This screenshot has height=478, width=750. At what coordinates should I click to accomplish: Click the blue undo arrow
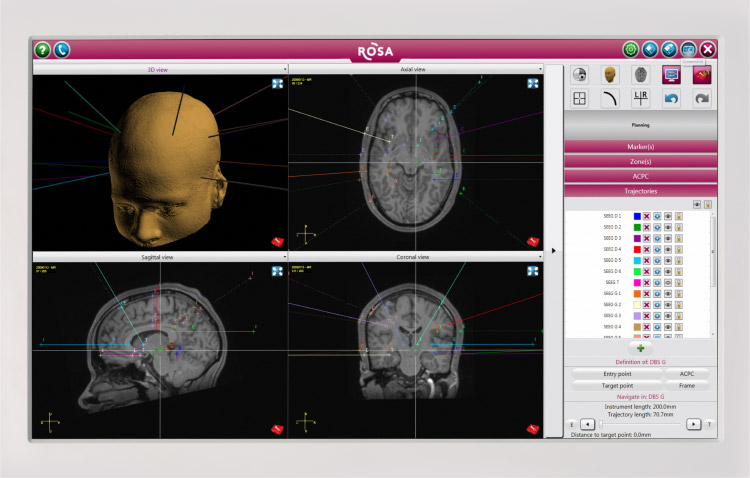672,98
